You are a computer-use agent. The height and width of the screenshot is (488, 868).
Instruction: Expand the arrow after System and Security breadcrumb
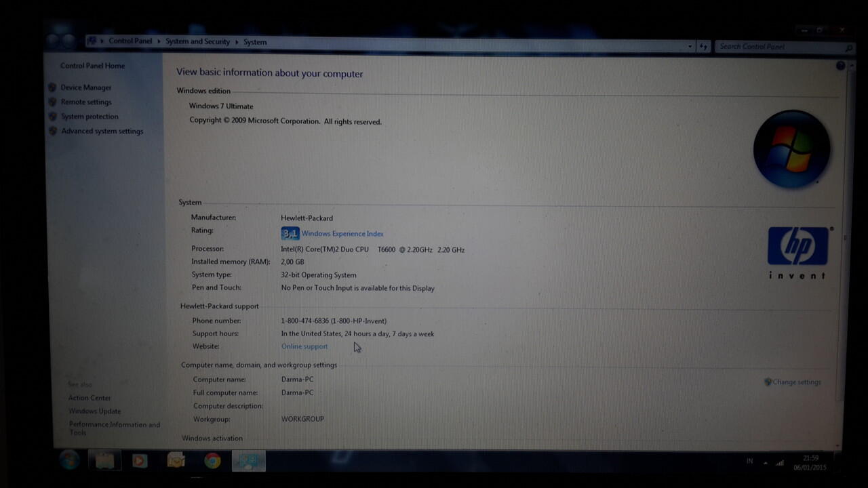click(x=237, y=42)
